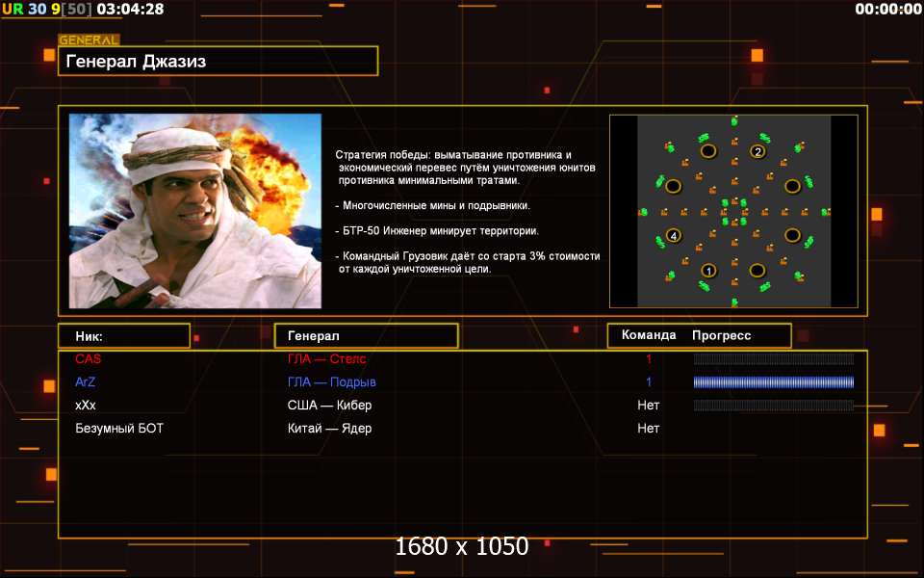This screenshot has height=578, width=924.
Task: Click the "Стратегия победы" description line
Action: [466, 168]
